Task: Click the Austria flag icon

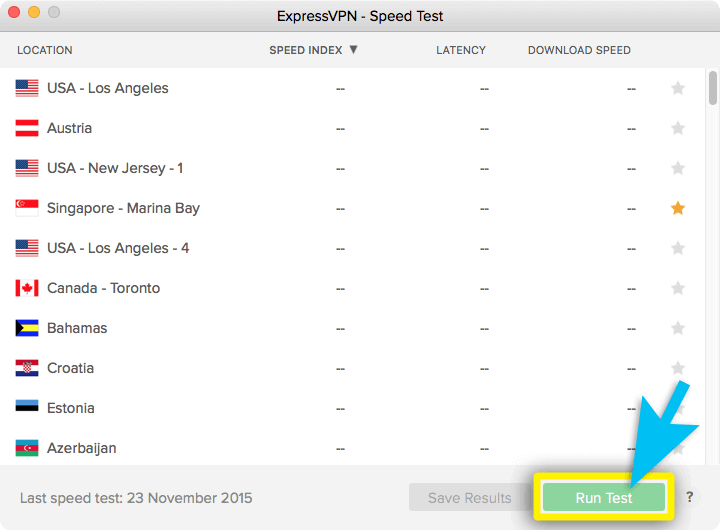Action: pos(27,128)
